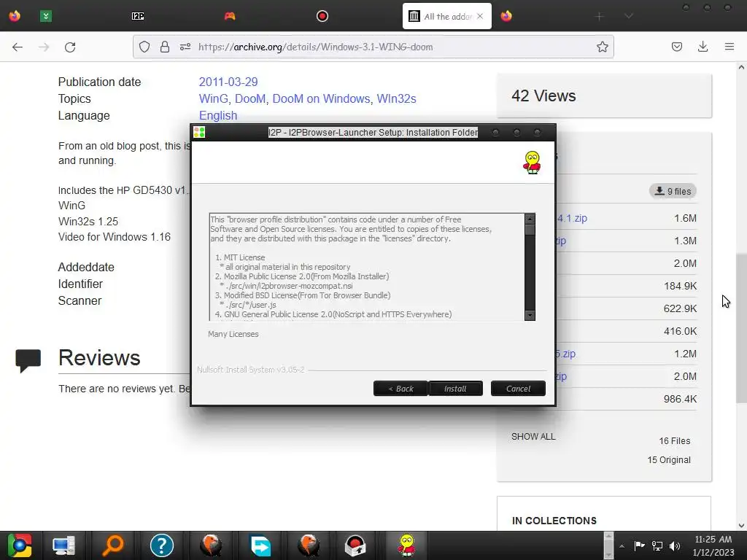Screen dimensions: 747x560
Task: Open the help question-mark icon in the taskbar
Action: tap(162, 545)
